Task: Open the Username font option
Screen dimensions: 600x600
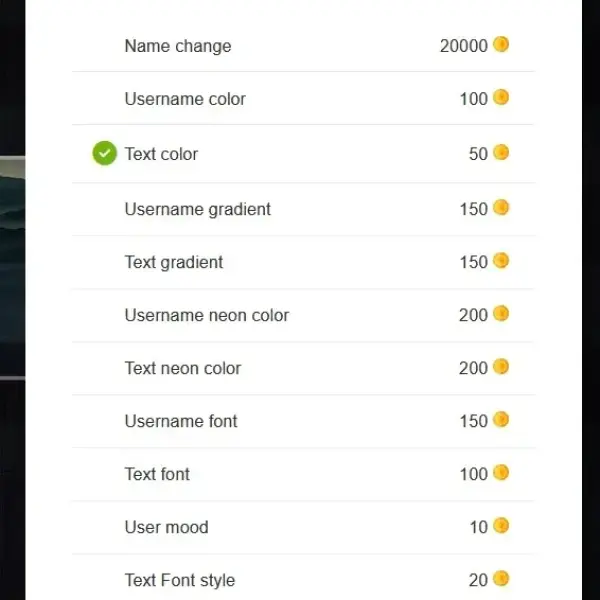Action: (303, 421)
